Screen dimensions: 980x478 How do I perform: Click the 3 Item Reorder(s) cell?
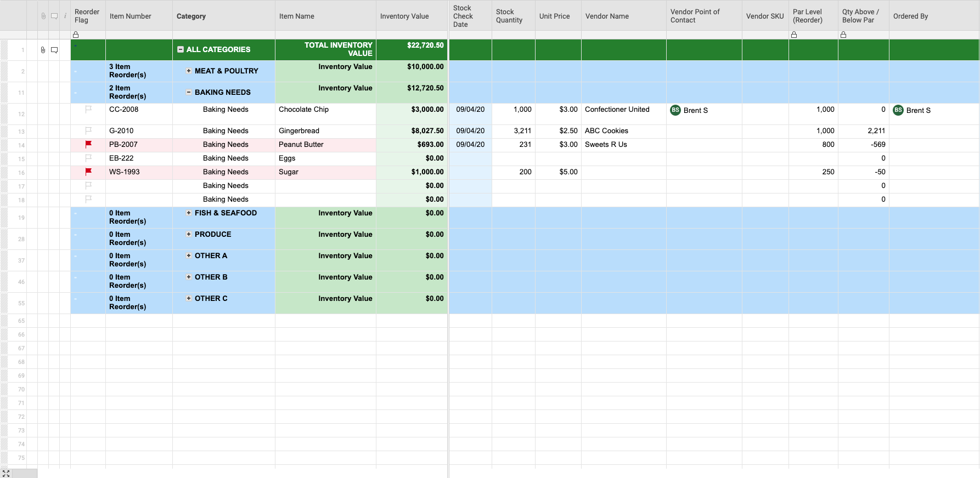[139, 71]
